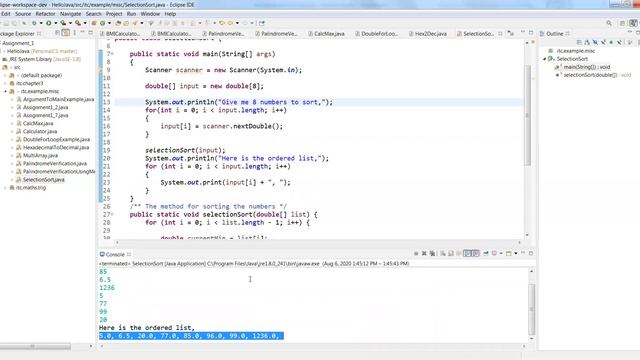Select the Java perspective button
The height and width of the screenshot is (360, 640).
click(633, 23)
